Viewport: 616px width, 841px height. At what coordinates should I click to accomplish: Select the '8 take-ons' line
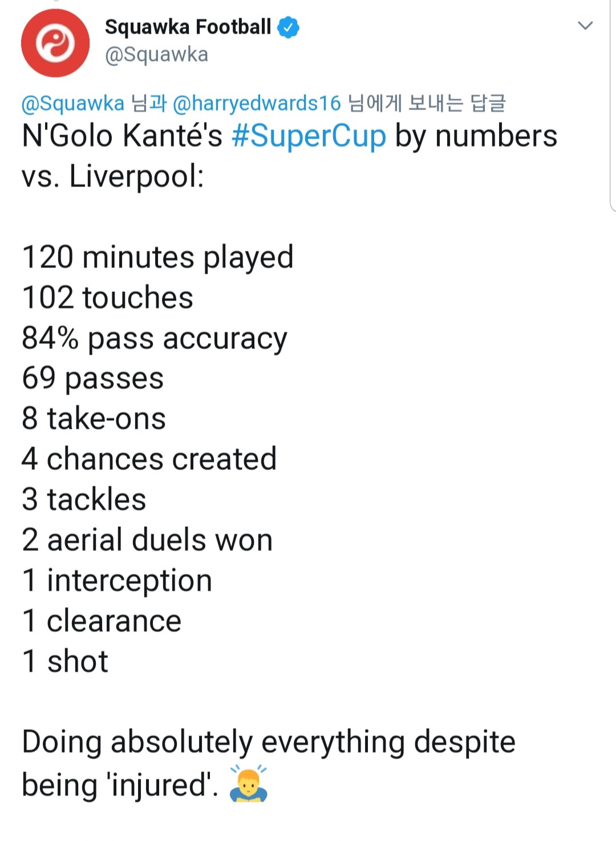pos(94,419)
